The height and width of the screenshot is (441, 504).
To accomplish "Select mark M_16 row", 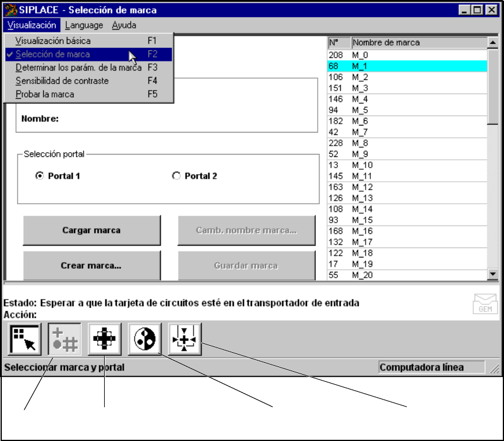I will click(407, 231).
